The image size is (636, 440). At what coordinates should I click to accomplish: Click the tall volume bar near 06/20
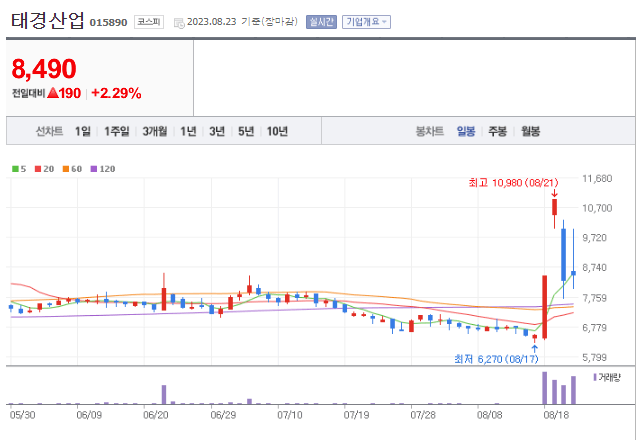pos(164,395)
